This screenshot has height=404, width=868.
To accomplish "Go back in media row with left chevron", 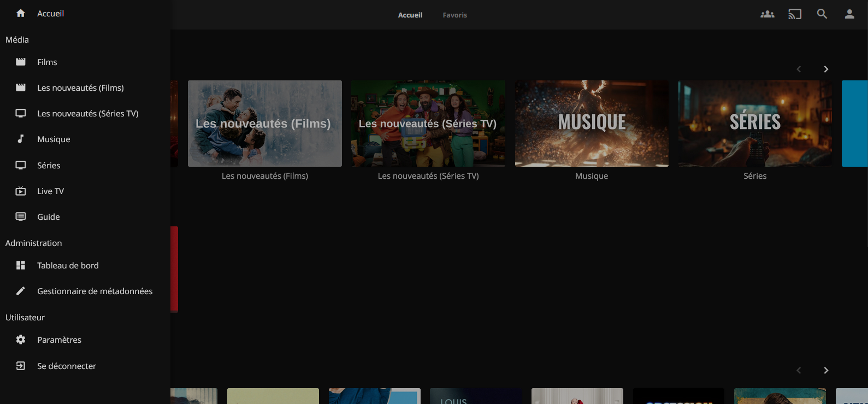I will (x=799, y=69).
